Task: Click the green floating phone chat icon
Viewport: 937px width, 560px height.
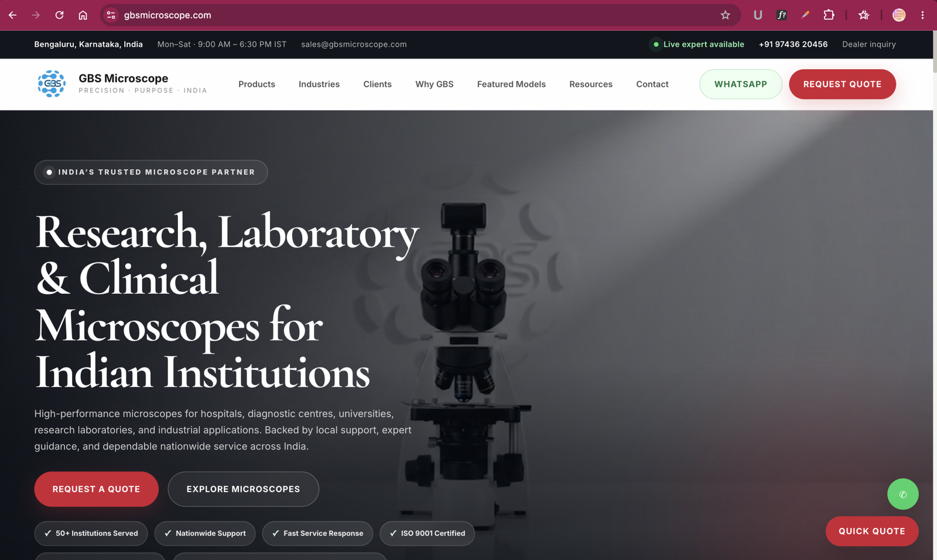Action: pos(902,494)
